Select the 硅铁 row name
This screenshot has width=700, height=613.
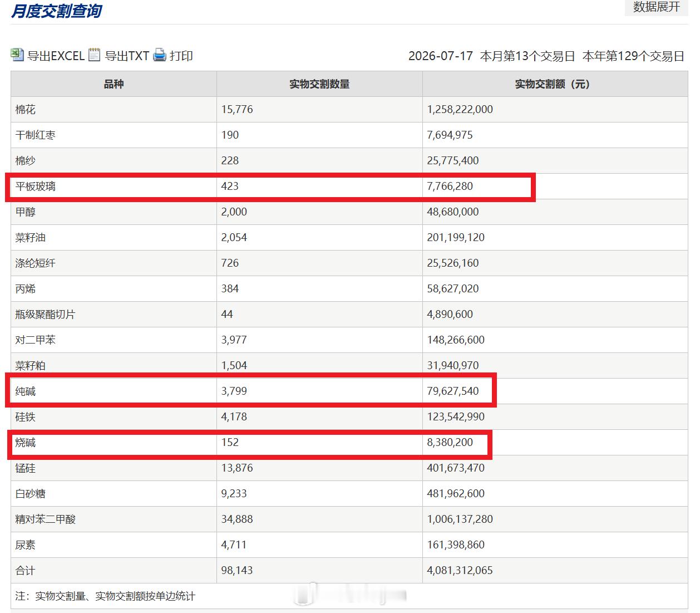tap(26, 417)
